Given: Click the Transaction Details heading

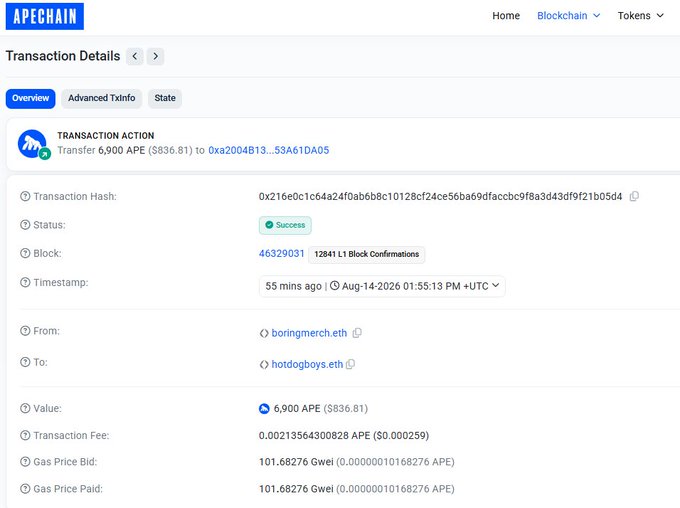Looking at the screenshot, I should click(63, 56).
